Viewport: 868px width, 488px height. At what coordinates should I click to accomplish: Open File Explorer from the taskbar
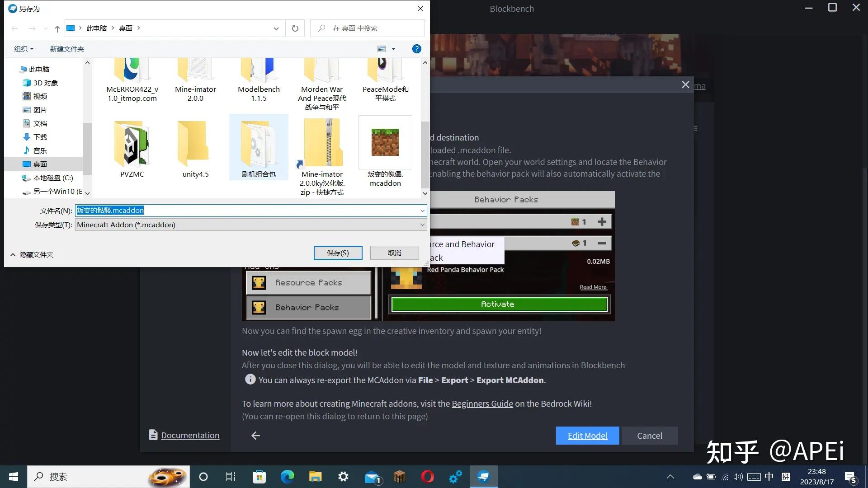pos(315,477)
